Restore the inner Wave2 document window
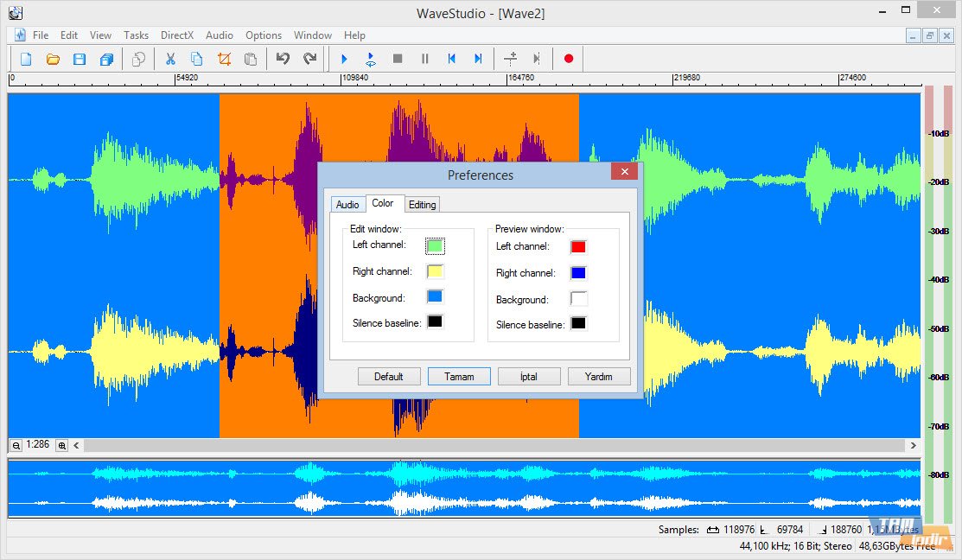 (929, 35)
